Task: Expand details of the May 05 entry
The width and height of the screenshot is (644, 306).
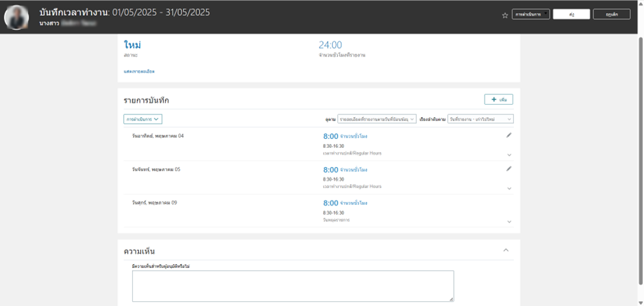Action: coord(509,188)
